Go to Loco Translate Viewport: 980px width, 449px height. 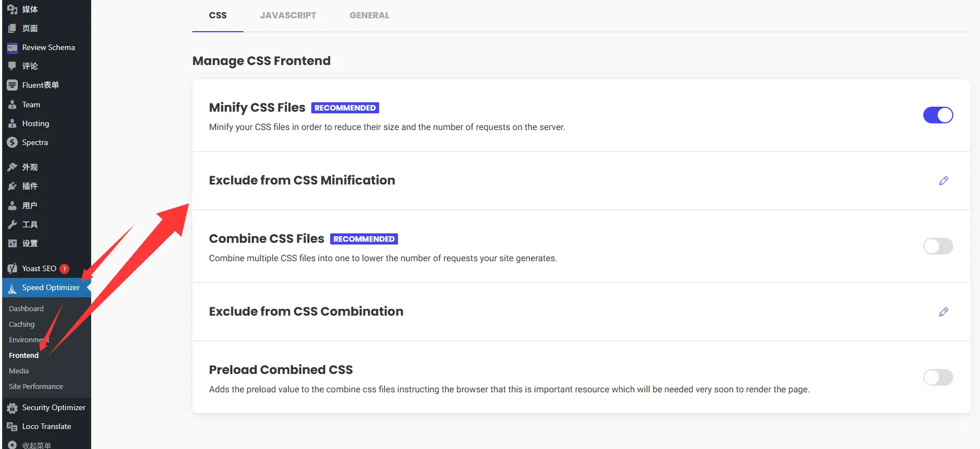pos(47,426)
